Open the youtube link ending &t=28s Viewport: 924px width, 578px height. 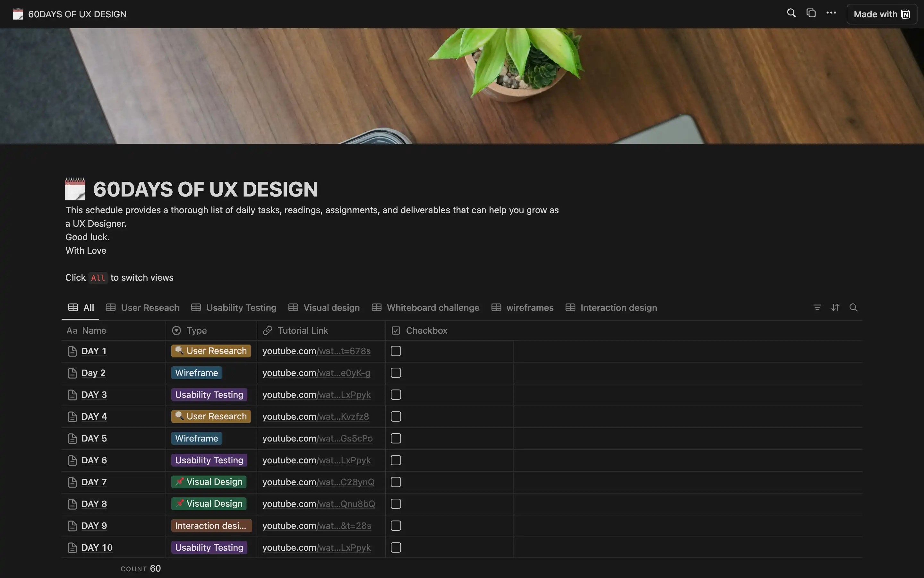(x=317, y=525)
